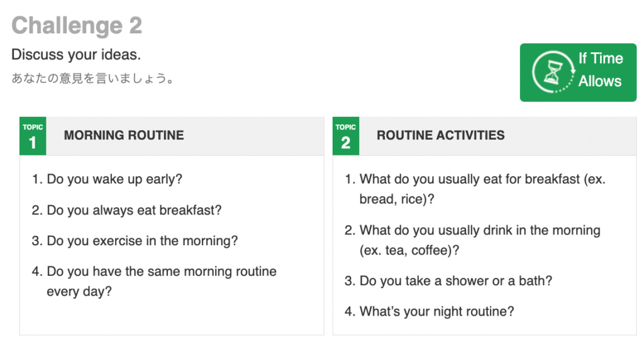Click the Allows text in green badge

coord(599,81)
